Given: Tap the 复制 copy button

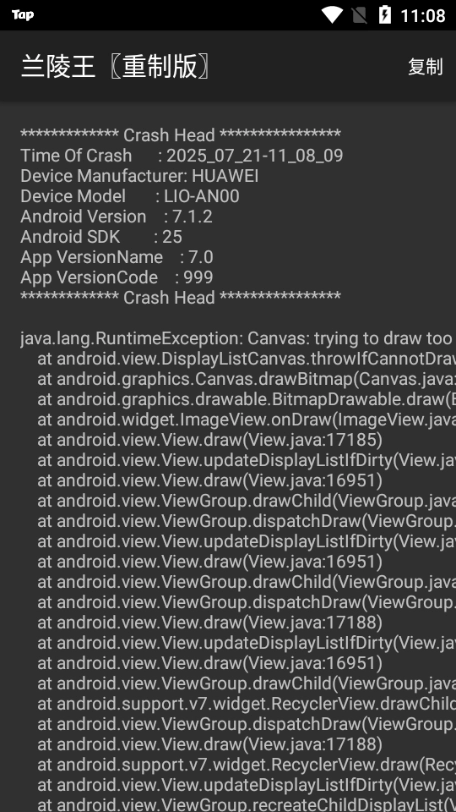Looking at the screenshot, I should click(425, 66).
